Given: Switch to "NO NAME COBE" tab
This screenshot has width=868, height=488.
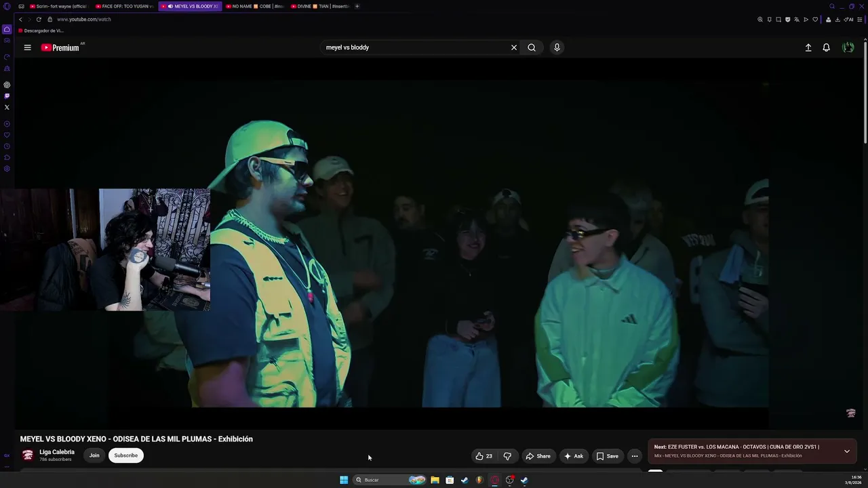Looking at the screenshot, I should (x=255, y=6).
